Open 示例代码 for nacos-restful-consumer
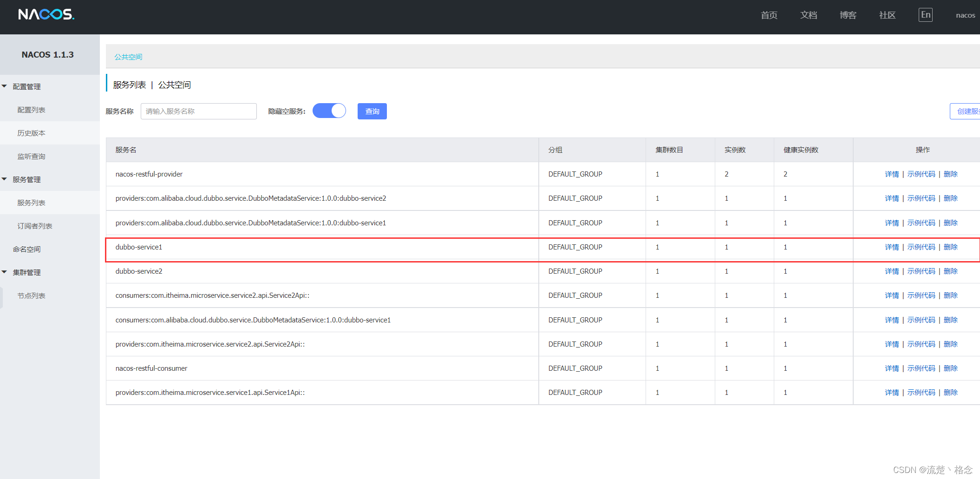The image size is (980, 479). [x=921, y=368]
